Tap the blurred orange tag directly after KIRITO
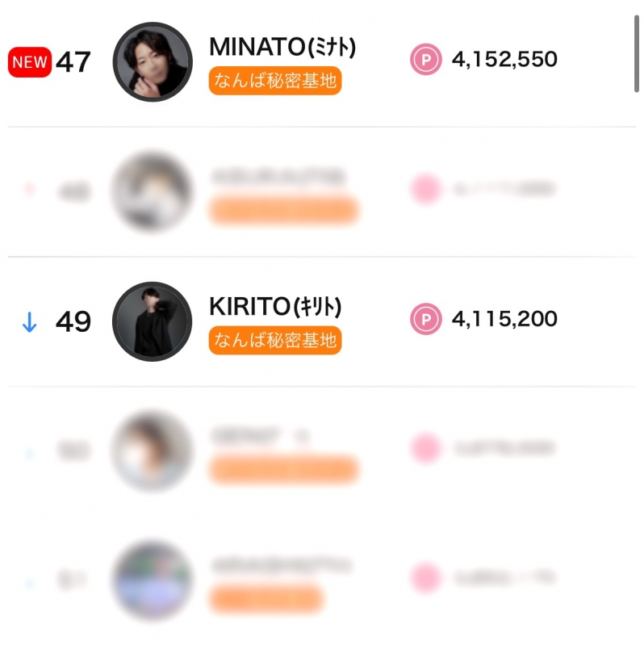This screenshot has width=644, height=646. [284, 469]
